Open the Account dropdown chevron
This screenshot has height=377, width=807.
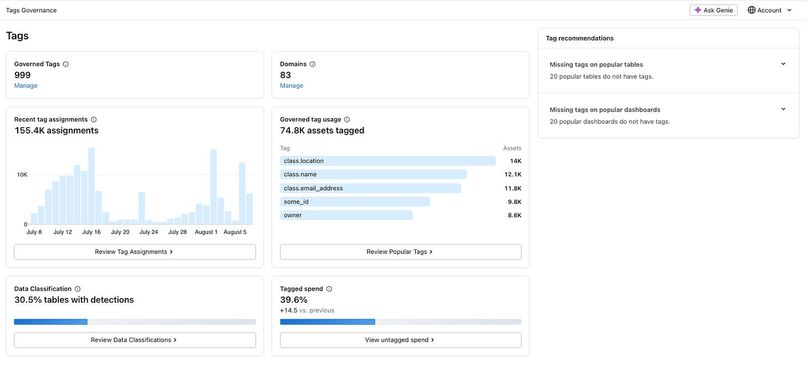(x=790, y=10)
